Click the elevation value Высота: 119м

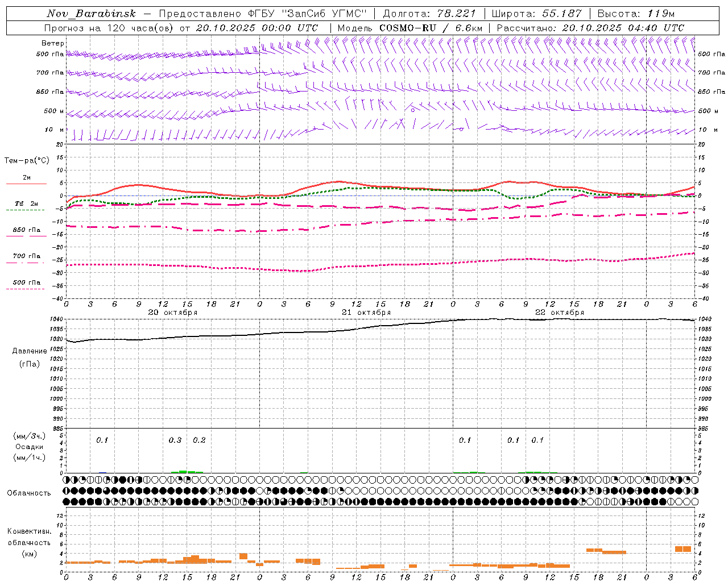coord(636,14)
